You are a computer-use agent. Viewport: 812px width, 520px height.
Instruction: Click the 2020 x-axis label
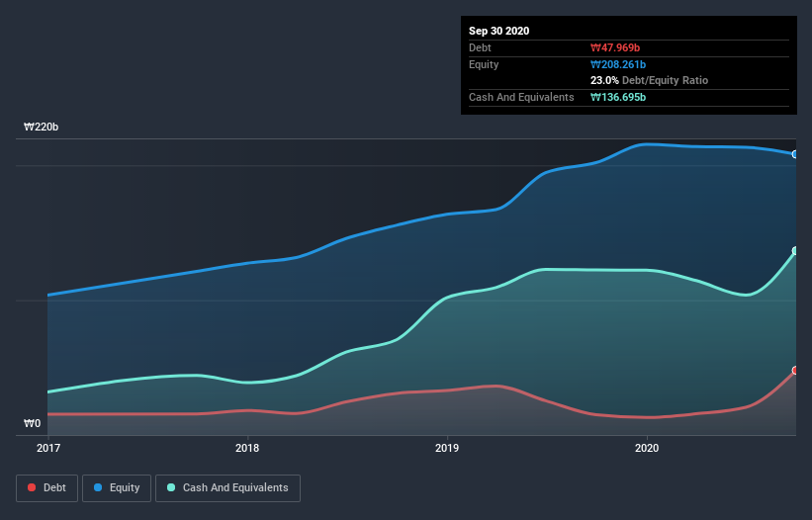click(x=647, y=448)
